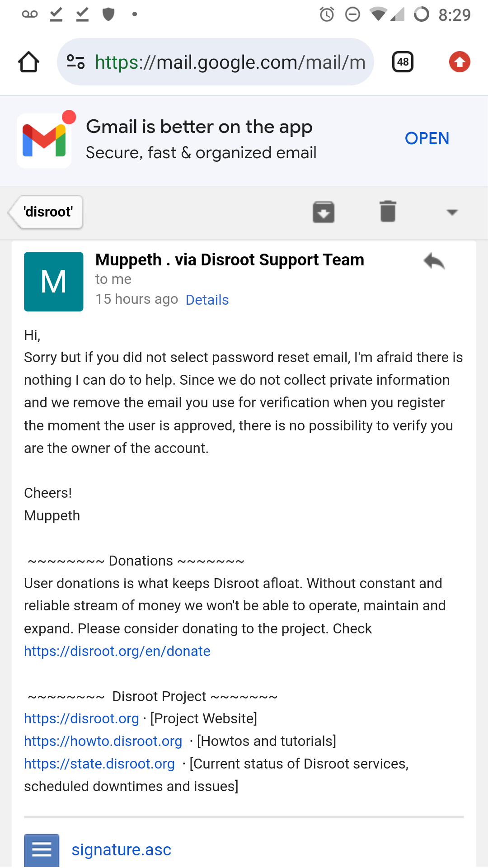Image resolution: width=488 pixels, height=868 pixels.
Task: Go back to 'disroot' search results
Action: pyautogui.click(x=46, y=212)
